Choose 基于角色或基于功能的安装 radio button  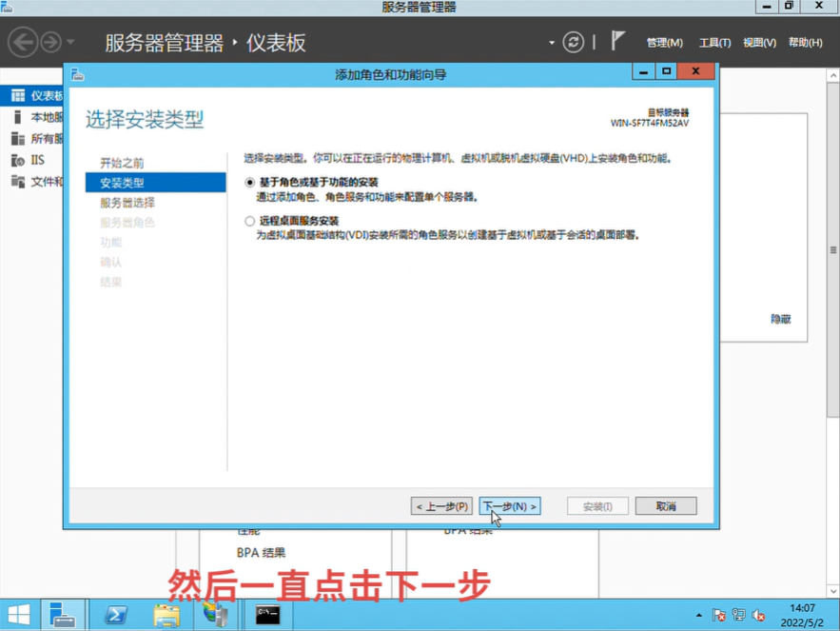249,183
